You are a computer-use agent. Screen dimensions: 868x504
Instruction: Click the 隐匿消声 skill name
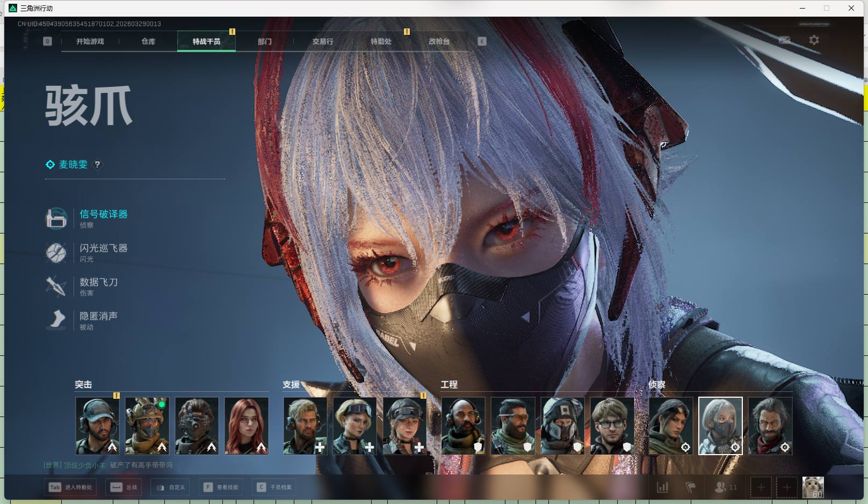(98, 316)
